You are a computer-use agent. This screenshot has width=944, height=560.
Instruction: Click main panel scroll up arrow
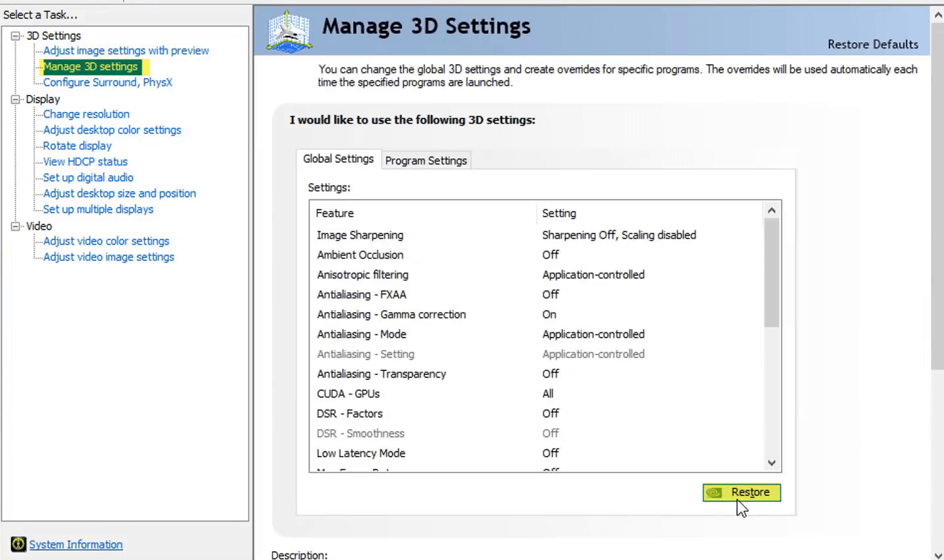(937, 14)
